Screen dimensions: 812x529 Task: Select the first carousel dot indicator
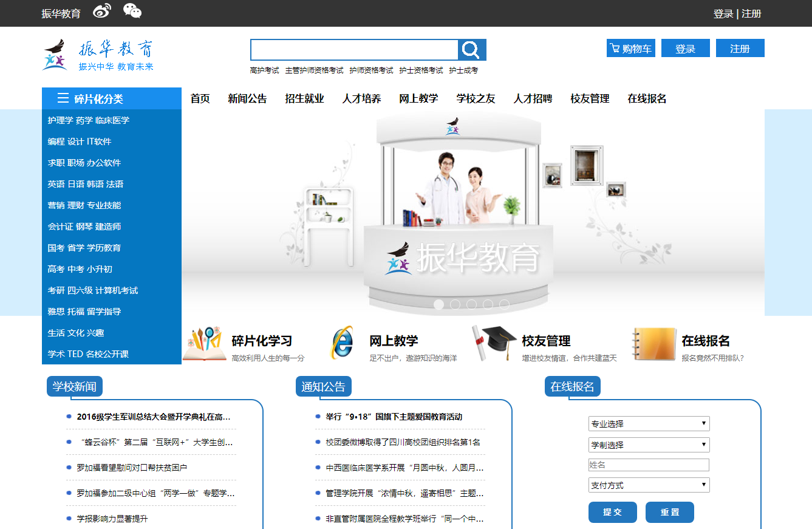pos(439,305)
